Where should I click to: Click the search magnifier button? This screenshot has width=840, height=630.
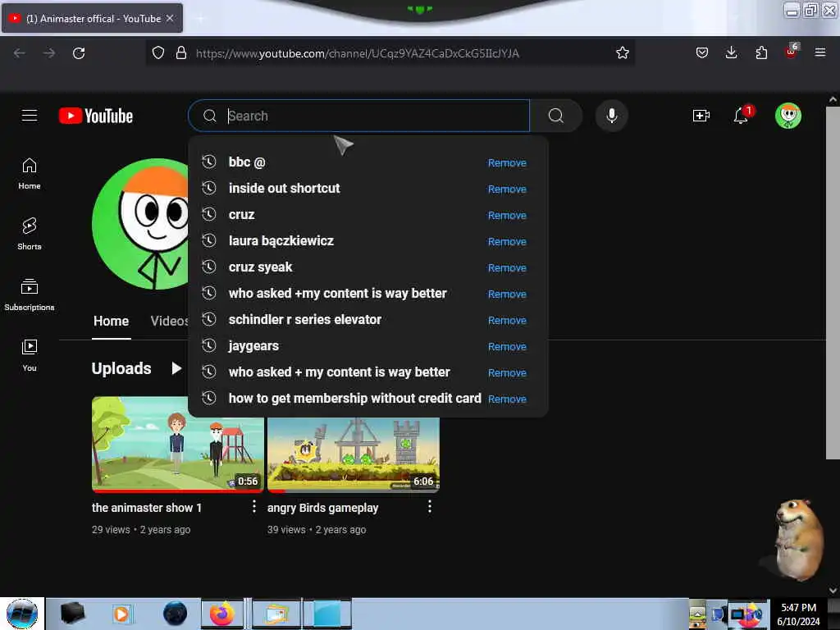click(x=556, y=116)
